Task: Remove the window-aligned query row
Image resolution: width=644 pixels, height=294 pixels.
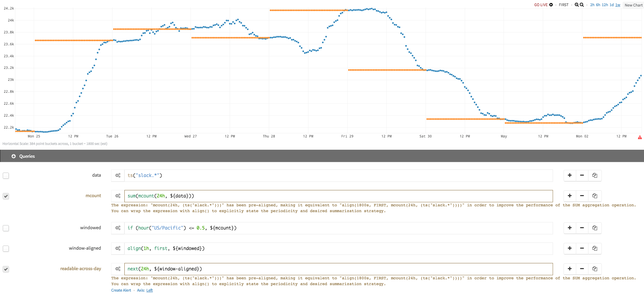Action: click(582, 248)
